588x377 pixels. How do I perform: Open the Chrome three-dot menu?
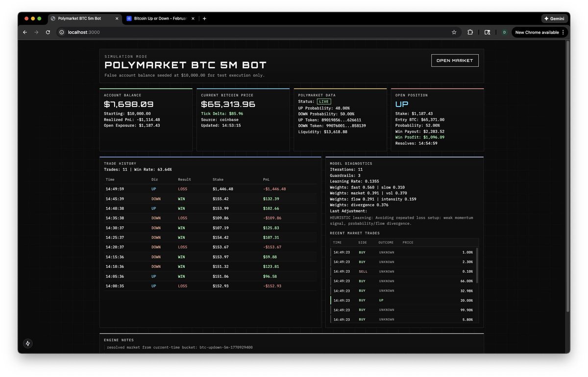563,32
